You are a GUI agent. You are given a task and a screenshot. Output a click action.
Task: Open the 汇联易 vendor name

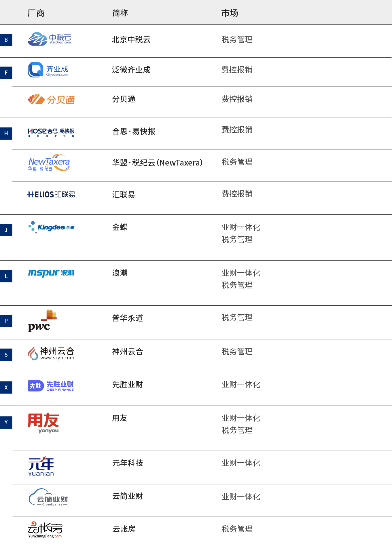click(124, 195)
